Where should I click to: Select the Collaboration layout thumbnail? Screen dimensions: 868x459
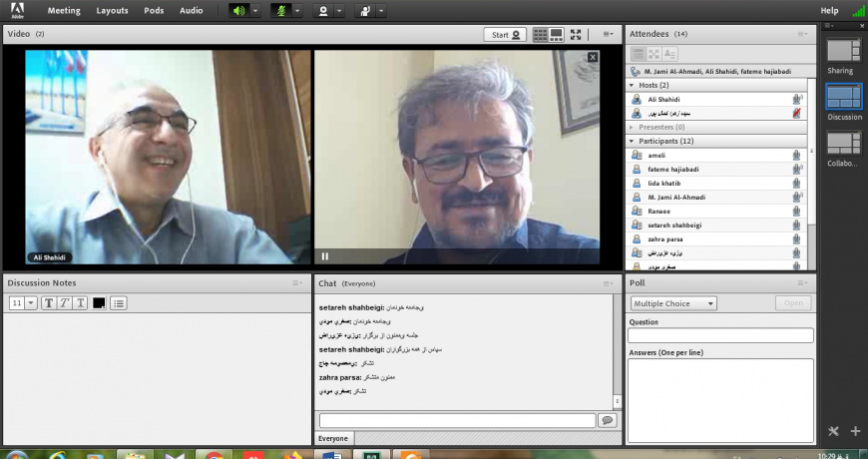coord(844,144)
